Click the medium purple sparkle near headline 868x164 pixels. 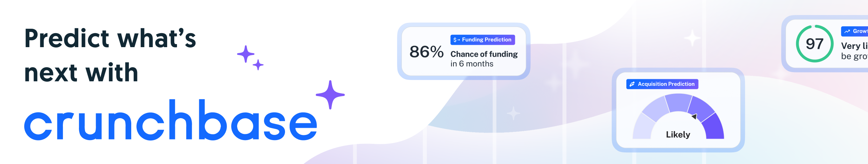(246, 54)
